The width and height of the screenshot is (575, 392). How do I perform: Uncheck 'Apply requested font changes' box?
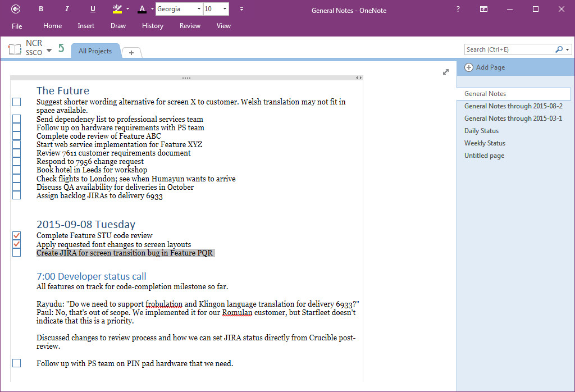coord(16,244)
